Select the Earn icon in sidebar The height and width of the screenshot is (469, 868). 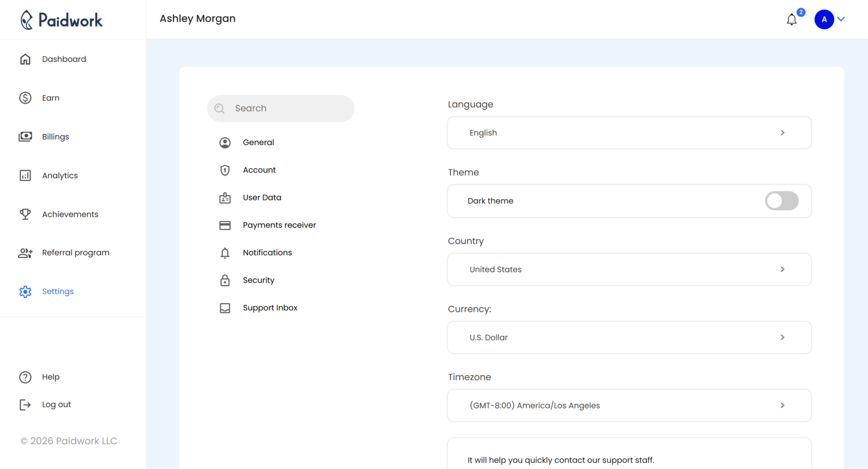click(25, 97)
